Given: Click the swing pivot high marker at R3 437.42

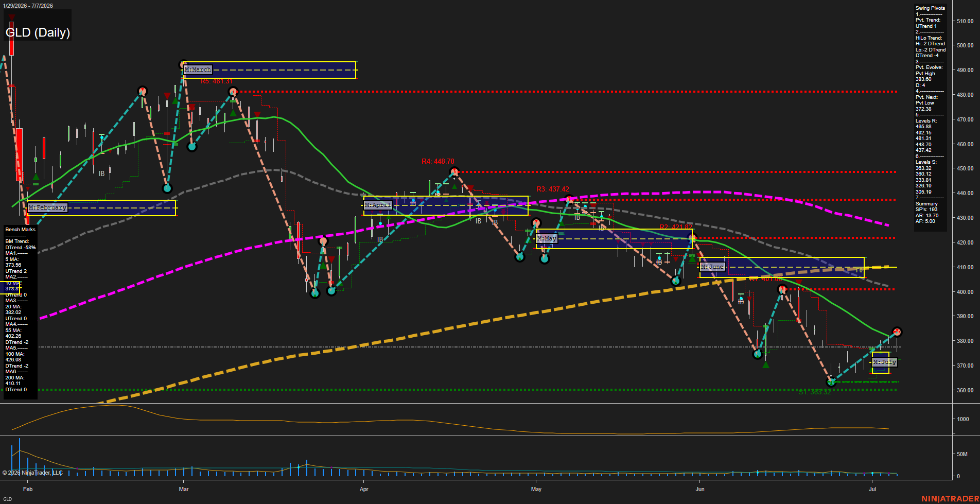Looking at the screenshot, I should (x=569, y=199).
